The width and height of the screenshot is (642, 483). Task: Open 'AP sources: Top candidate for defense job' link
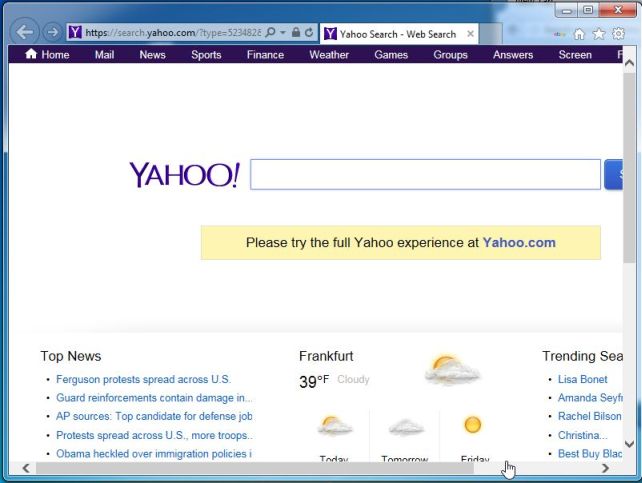154,416
